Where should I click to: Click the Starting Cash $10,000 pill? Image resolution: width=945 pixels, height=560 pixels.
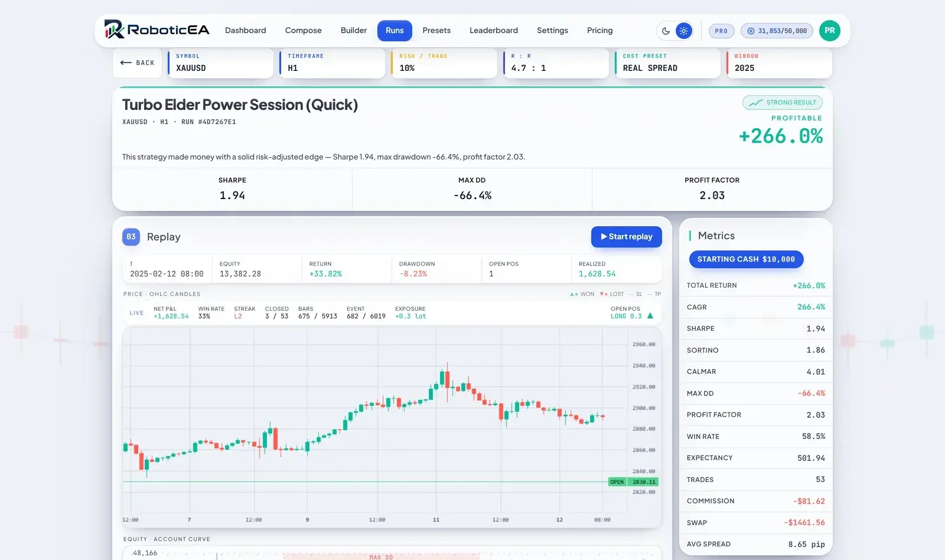pos(746,259)
